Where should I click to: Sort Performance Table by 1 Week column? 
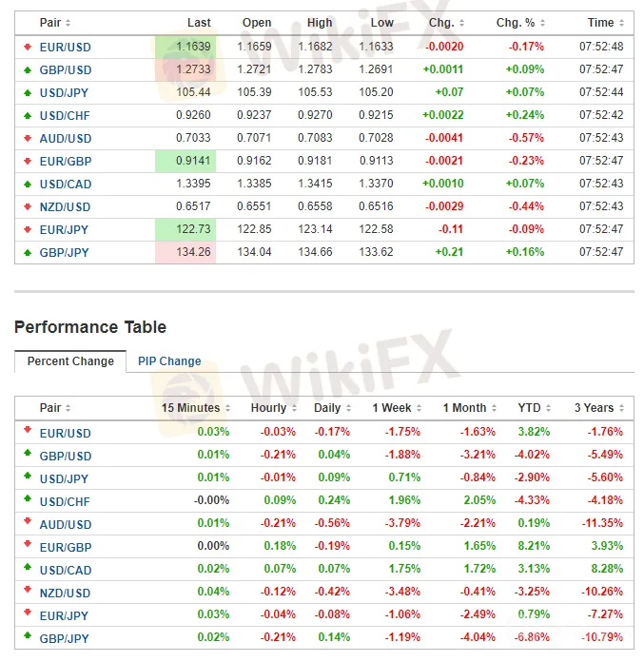397,408
